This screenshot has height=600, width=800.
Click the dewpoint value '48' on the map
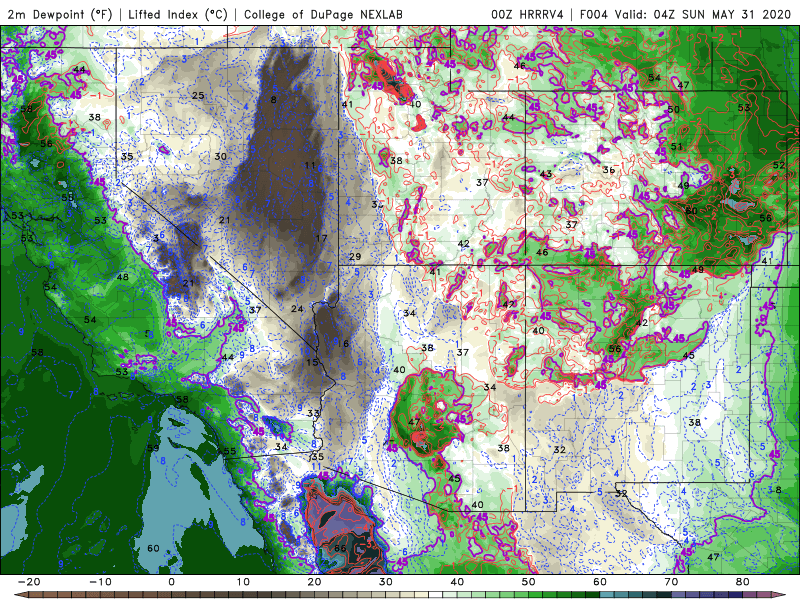coord(122,277)
